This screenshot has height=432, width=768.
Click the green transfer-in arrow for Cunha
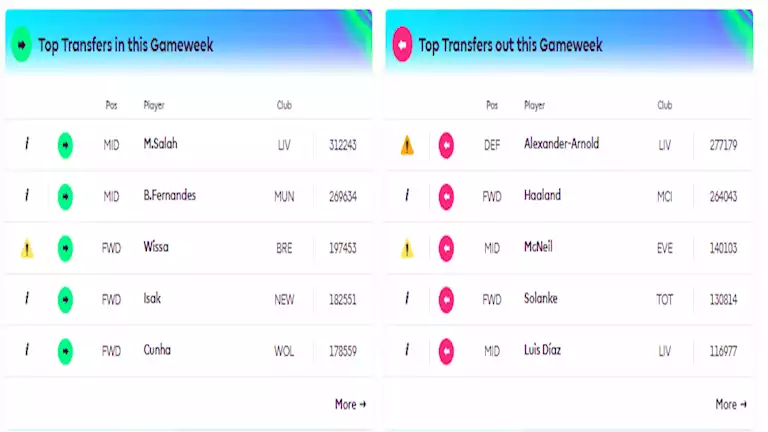tap(65, 351)
